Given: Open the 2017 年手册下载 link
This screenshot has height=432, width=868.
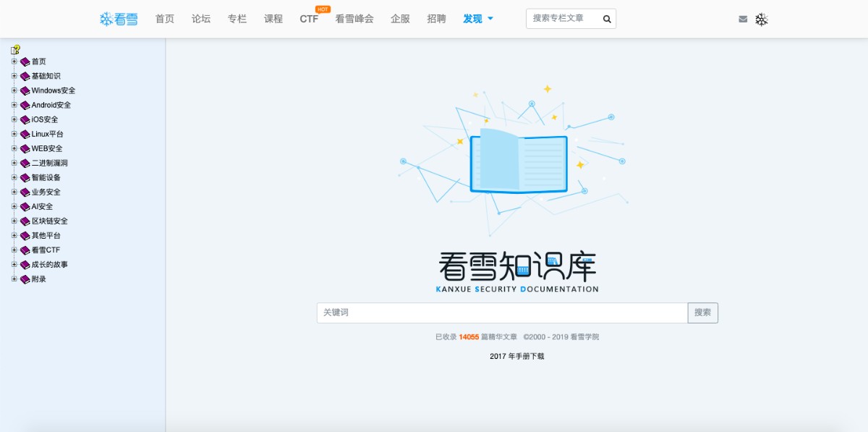Looking at the screenshot, I should click(x=517, y=356).
